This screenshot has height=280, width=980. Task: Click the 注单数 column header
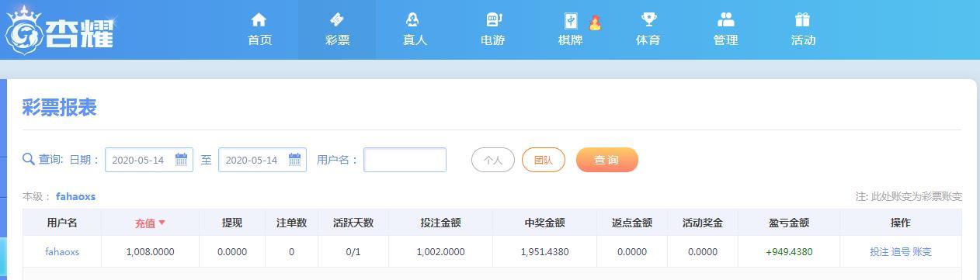point(291,223)
